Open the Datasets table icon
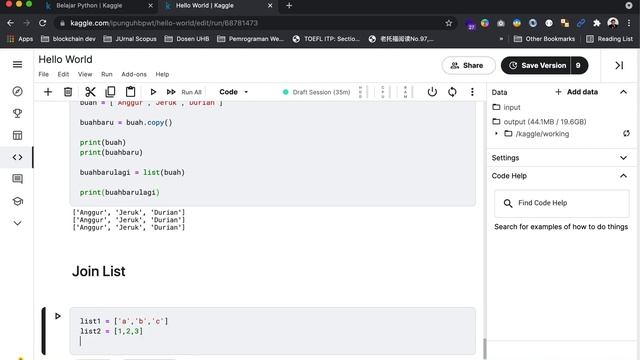The width and height of the screenshot is (640, 360). tap(17, 135)
